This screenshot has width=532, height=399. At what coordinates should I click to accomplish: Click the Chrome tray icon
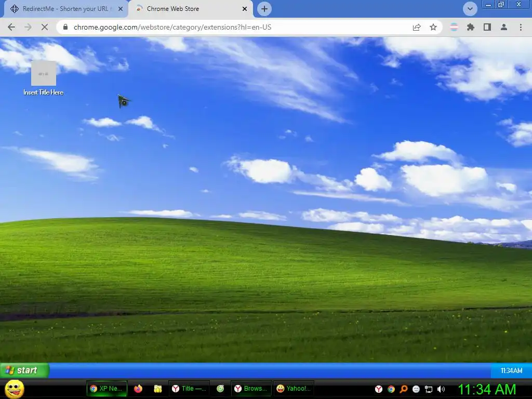(x=391, y=389)
